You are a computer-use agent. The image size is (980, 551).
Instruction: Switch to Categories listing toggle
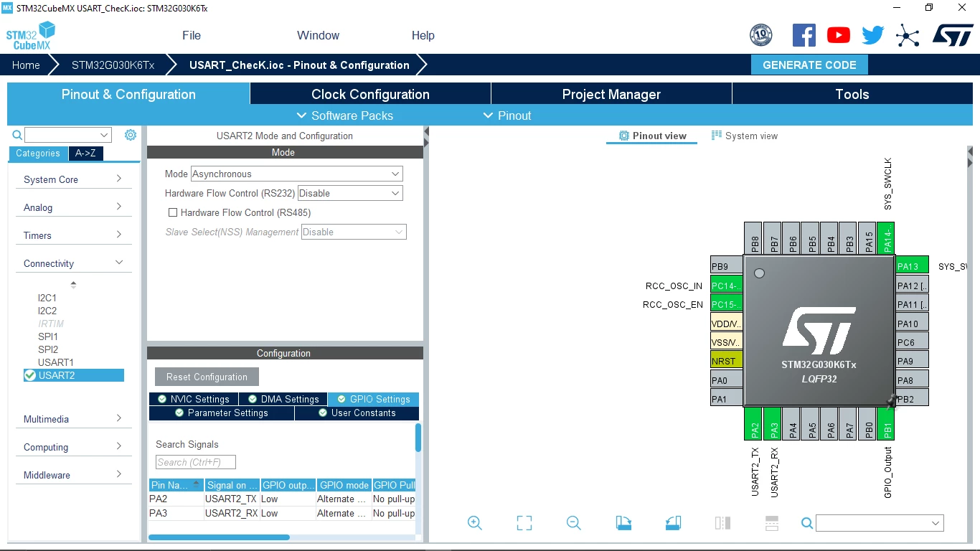(38, 153)
